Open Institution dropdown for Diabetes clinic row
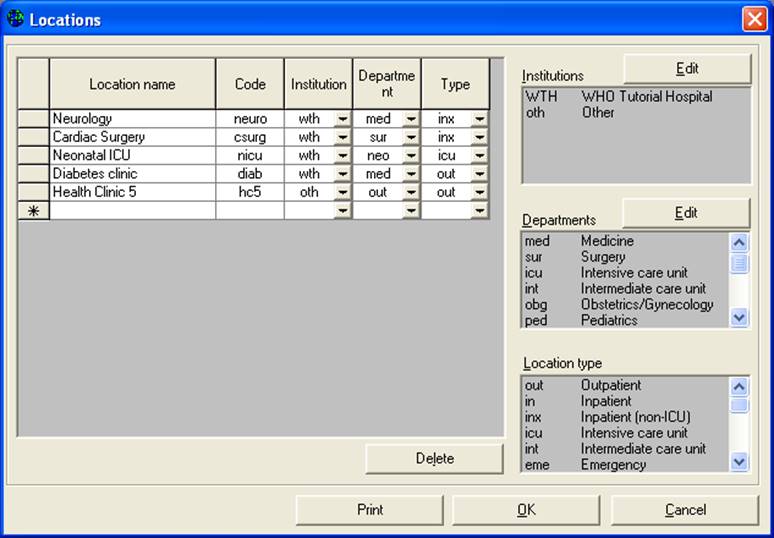774x538 pixels. (342, 174)
